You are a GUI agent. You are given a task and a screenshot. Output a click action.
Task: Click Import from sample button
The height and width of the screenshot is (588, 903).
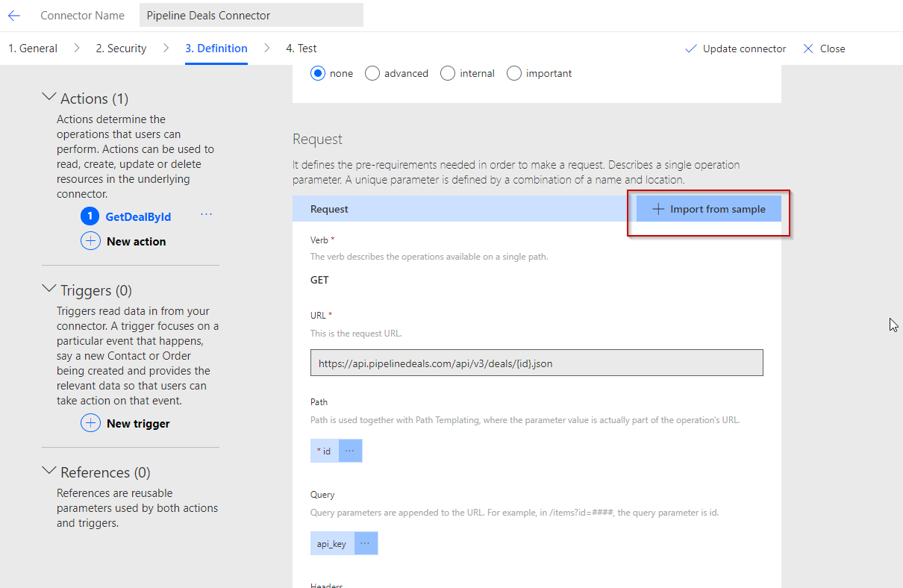[708, 209]
